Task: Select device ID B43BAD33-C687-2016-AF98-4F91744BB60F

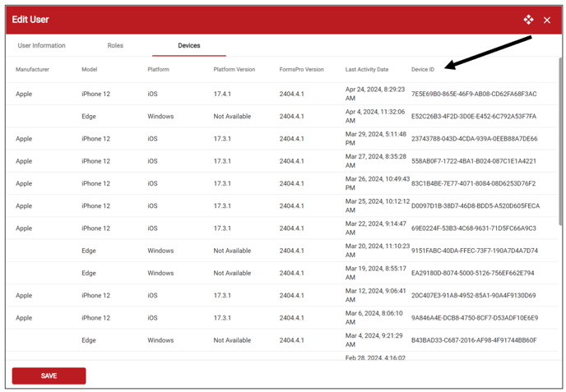Action: click(474, 339)
